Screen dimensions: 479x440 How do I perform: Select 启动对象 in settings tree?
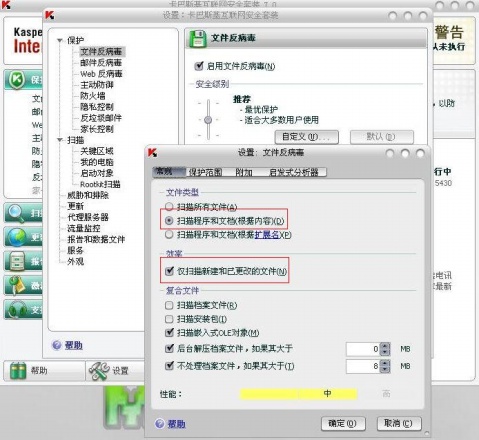coord(97,173)
